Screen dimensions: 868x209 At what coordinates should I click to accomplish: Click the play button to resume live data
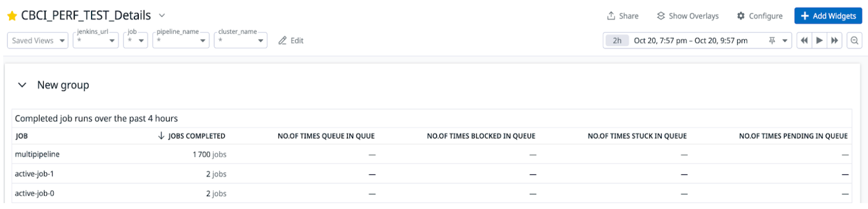pos(819,41)
